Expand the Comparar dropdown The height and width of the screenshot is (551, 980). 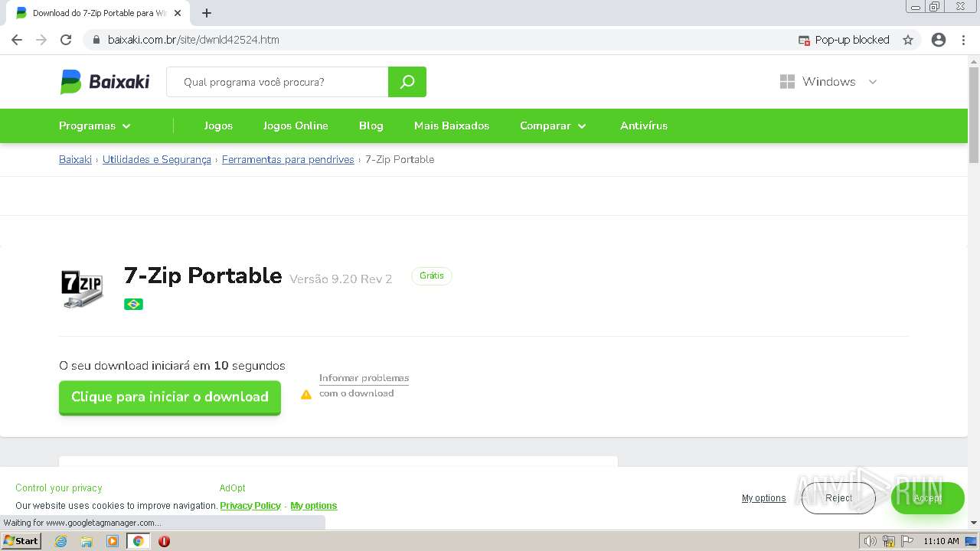(553, 126)
